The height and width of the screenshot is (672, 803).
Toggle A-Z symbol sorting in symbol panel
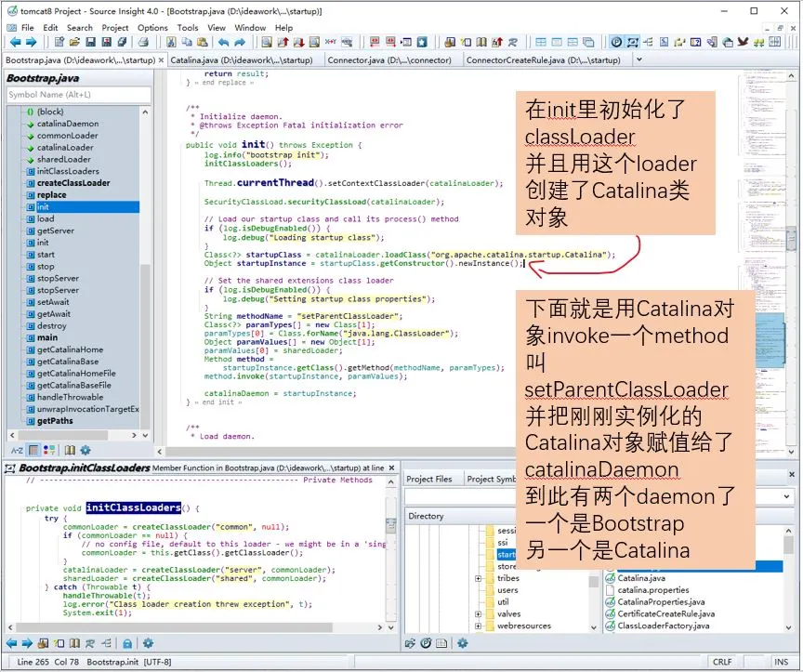coord(17,450)
